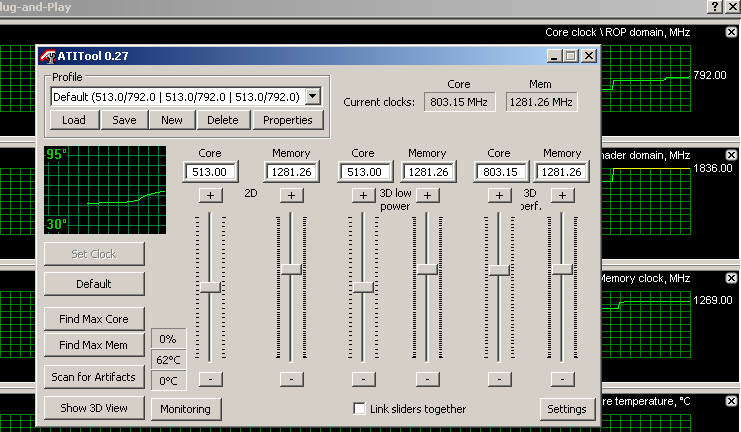Open the Settings dialog
The image size is (741, 432).
pos(567,409)
